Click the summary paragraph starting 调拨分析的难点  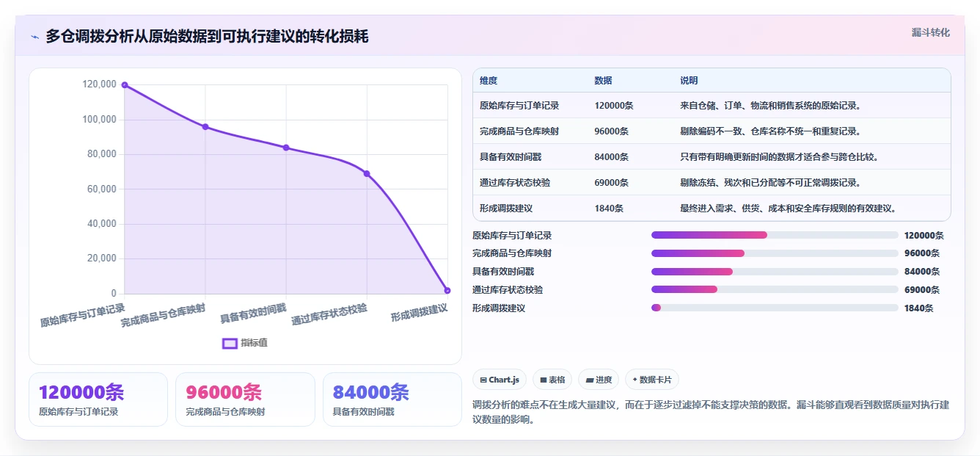(712, 413)
